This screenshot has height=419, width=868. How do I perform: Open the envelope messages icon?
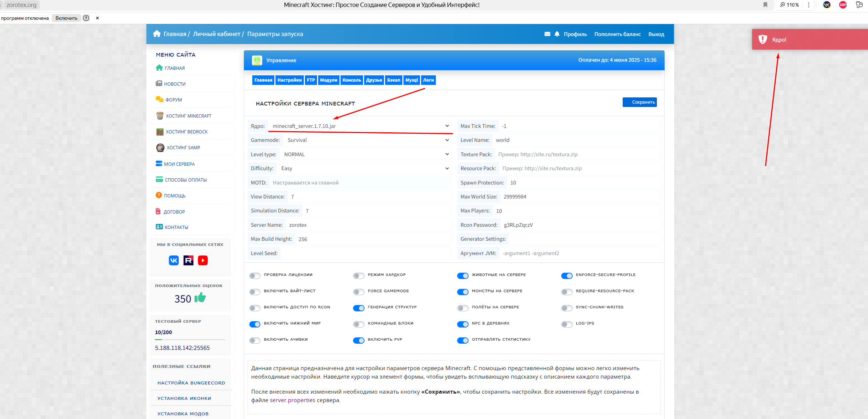pos(547,34)
